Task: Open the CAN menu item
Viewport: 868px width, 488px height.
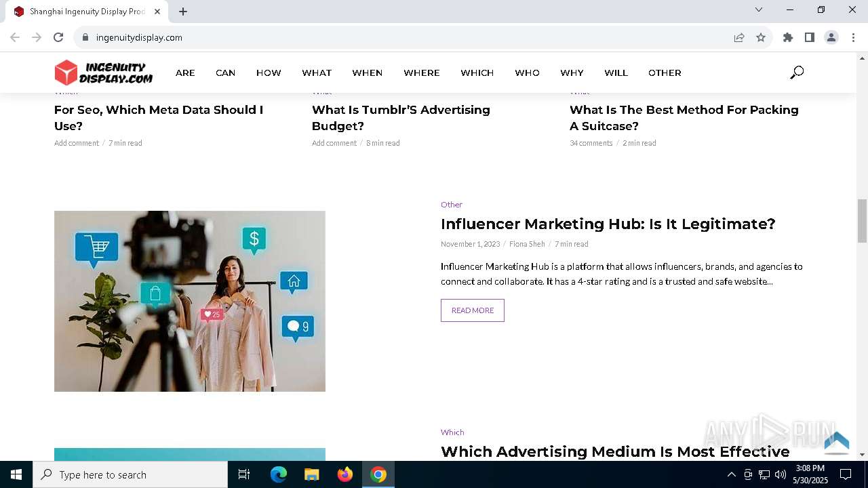Action: 226,73
